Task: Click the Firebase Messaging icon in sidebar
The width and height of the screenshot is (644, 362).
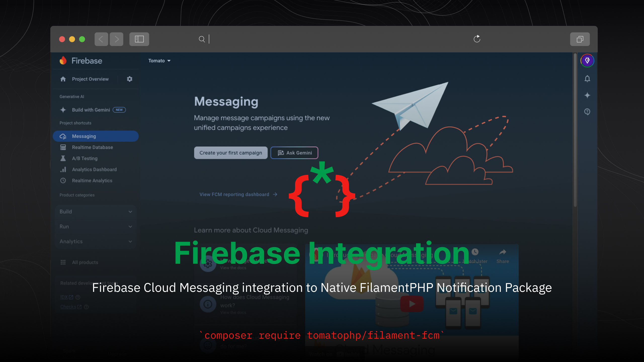Action: [63, 136]
